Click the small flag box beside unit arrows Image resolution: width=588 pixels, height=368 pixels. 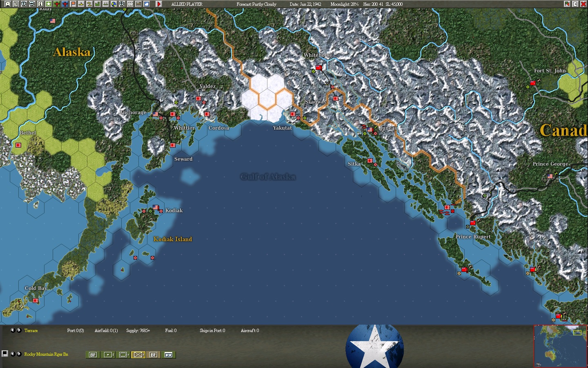5,353
